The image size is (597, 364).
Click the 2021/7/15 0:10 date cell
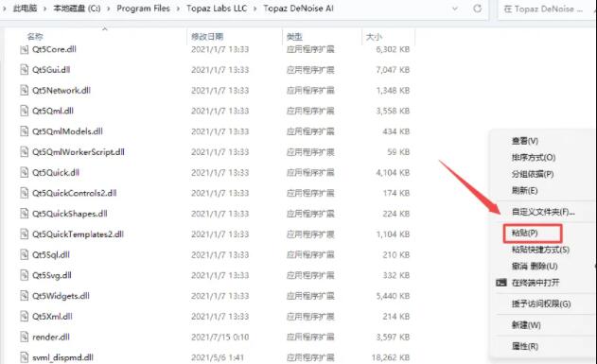coord(220,338)
